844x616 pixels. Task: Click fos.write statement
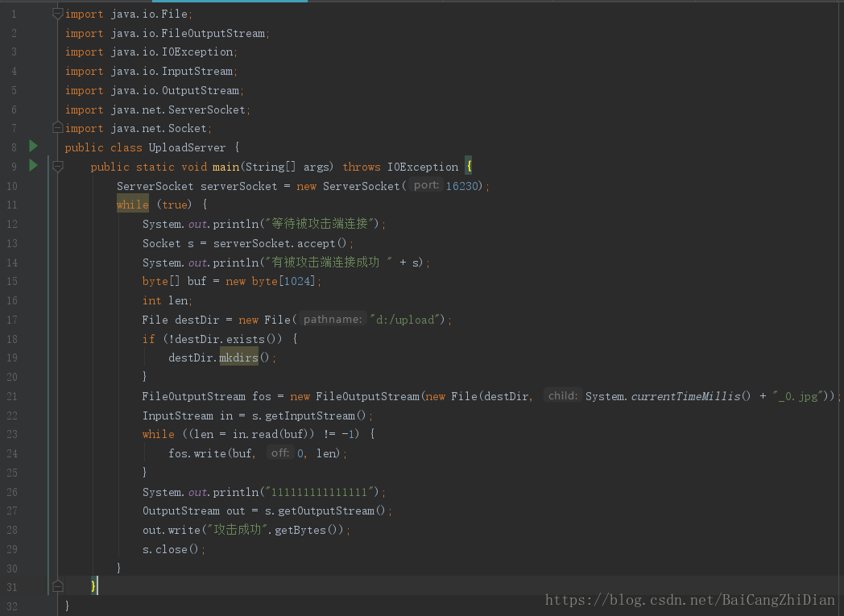258,453
